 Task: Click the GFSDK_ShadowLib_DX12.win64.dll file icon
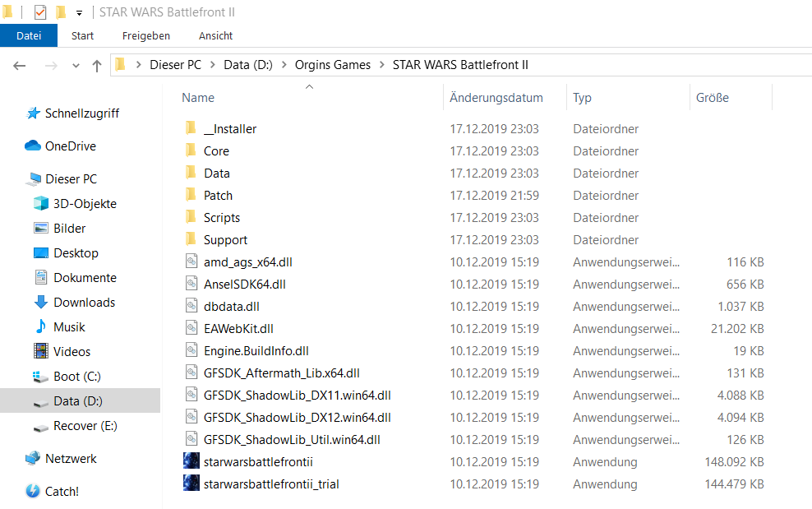pyautogui.click(x=191, y=417)
